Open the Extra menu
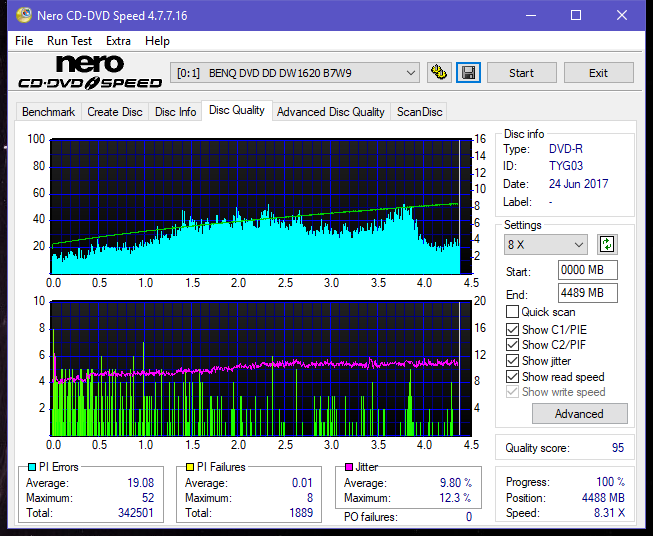 tap(118, 41)
